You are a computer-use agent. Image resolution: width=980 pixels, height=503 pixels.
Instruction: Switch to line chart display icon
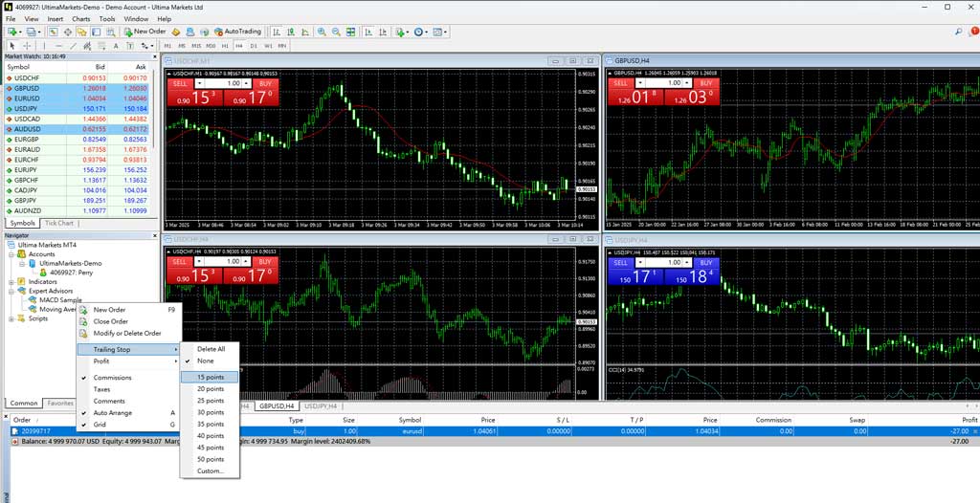(x=305, y=32)
